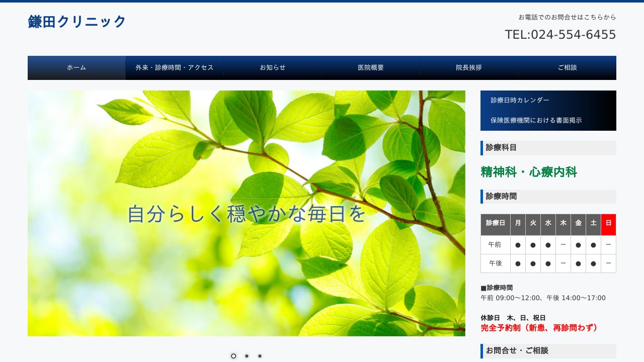Viewport: 644px width, 362px height.
Task: Click the green leaves hero slide image
Action: [246, 214]
